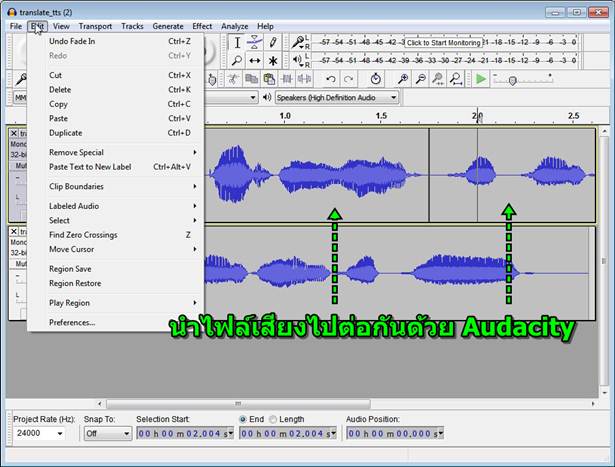Click the recording meter microphone icon
Screen dimensions: 615x467
point(298,42)
